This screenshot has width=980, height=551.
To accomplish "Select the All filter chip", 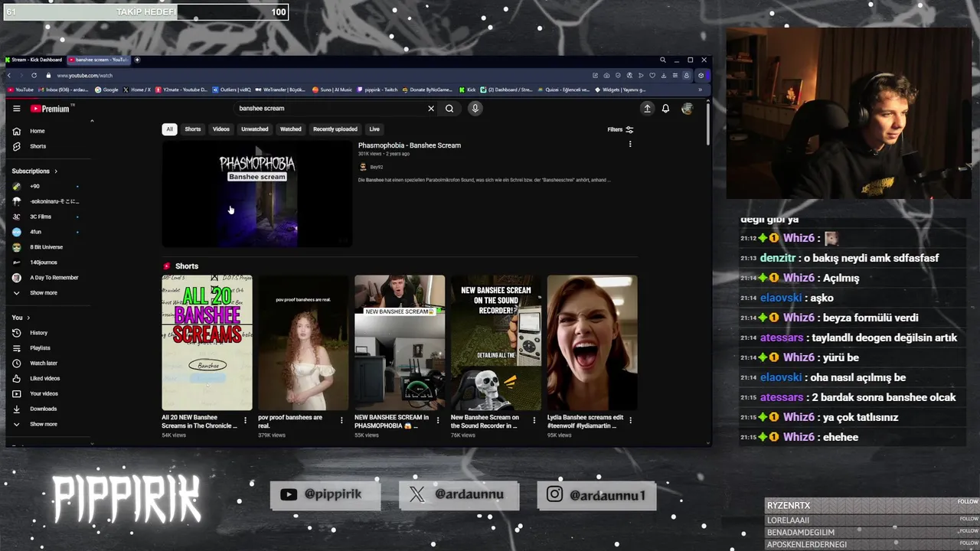I will [x=169, y=129].
